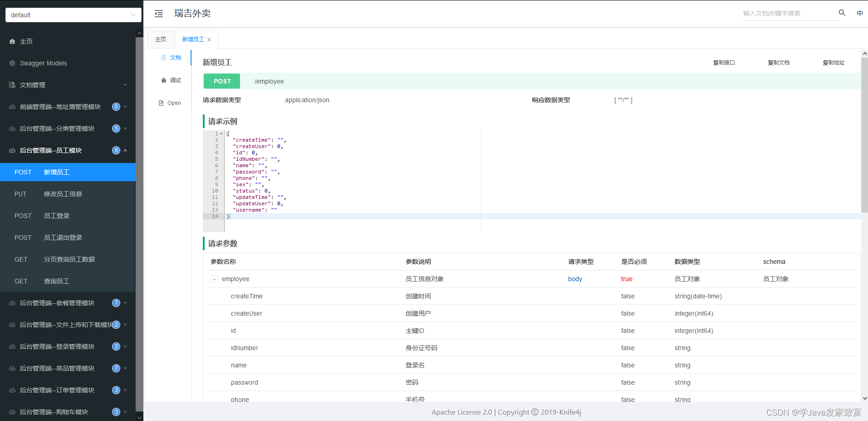The height and width of the screenshot is (421, 868).
Task: Click the cloud icon beside 后台管理端--购物车模块
Action: [12, 412]
